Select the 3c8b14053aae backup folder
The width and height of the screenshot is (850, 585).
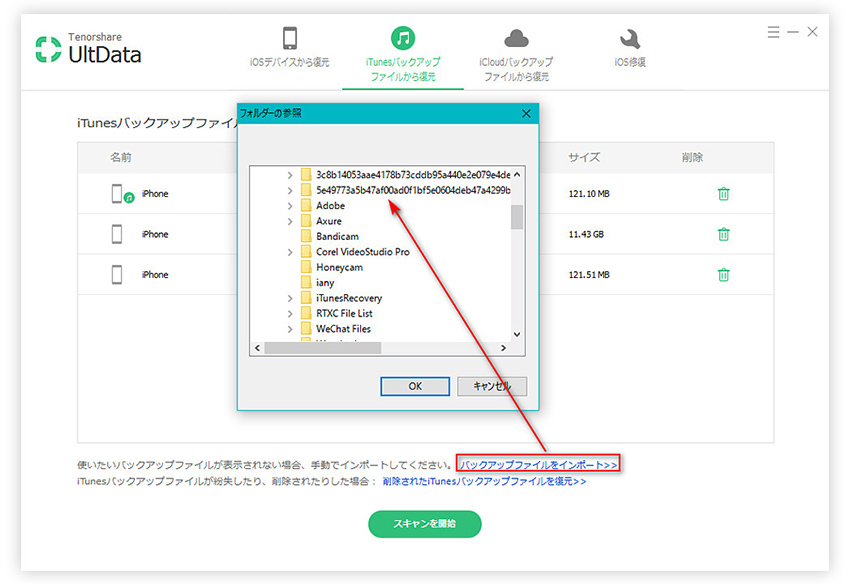point(405,175)
